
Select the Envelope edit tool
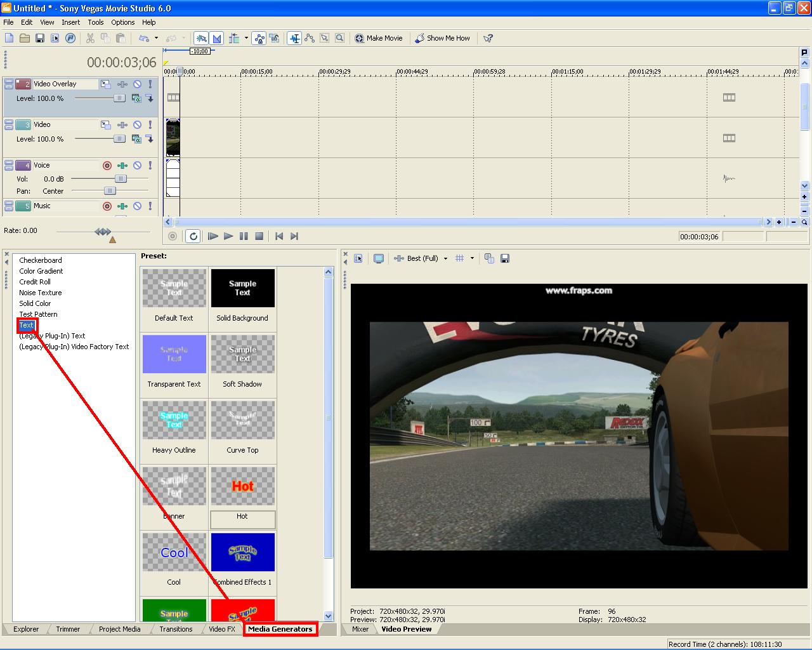(310, 38)
